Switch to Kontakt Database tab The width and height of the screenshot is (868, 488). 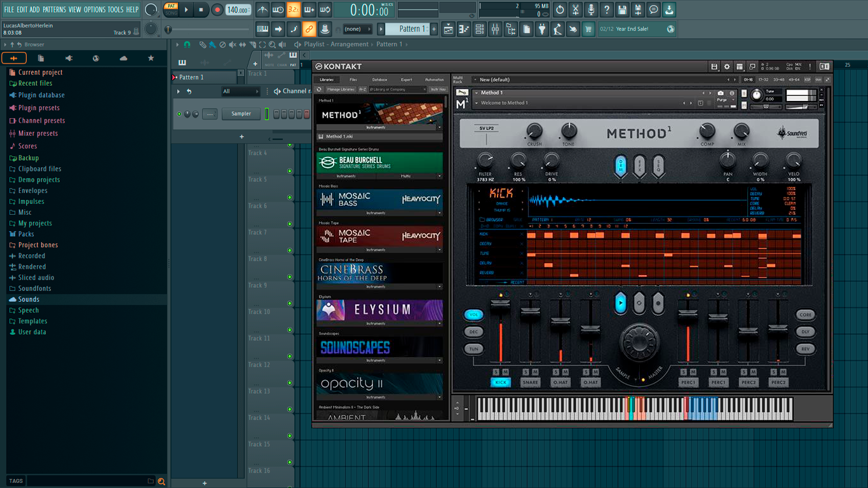pyautogui.click(x=379, y=79)
